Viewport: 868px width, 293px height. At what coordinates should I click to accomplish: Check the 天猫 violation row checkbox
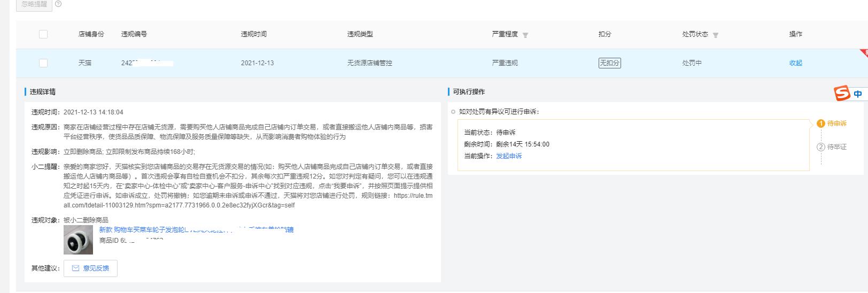43,63
